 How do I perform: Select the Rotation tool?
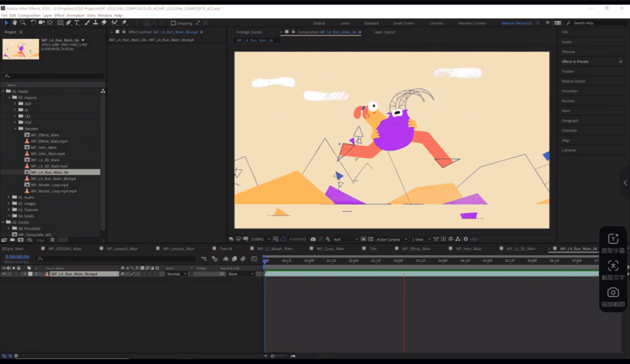[33, 23]
